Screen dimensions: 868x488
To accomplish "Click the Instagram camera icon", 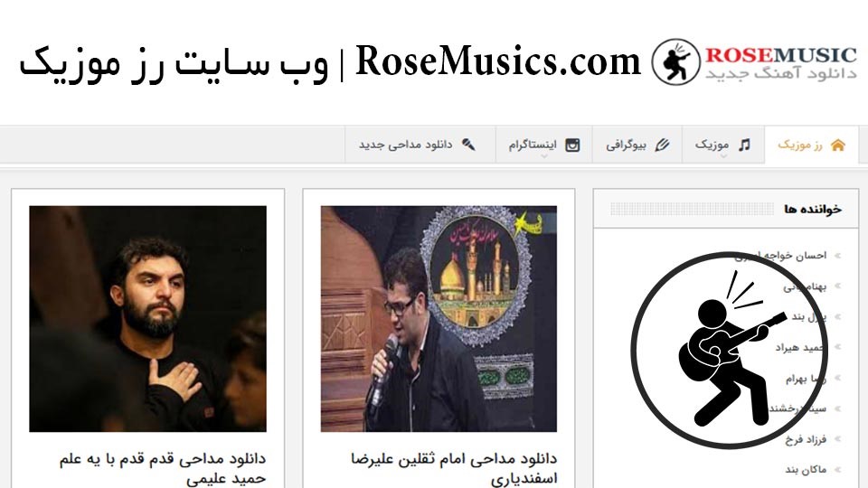I will (572, 145).
